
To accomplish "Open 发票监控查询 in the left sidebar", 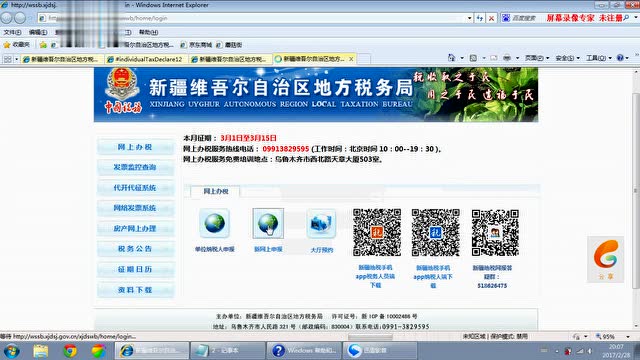I will 136,167.
